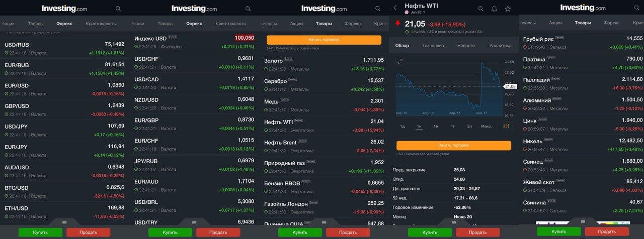
Task: Open the BTC/USD quote row
Action: (x=64, y=191)
